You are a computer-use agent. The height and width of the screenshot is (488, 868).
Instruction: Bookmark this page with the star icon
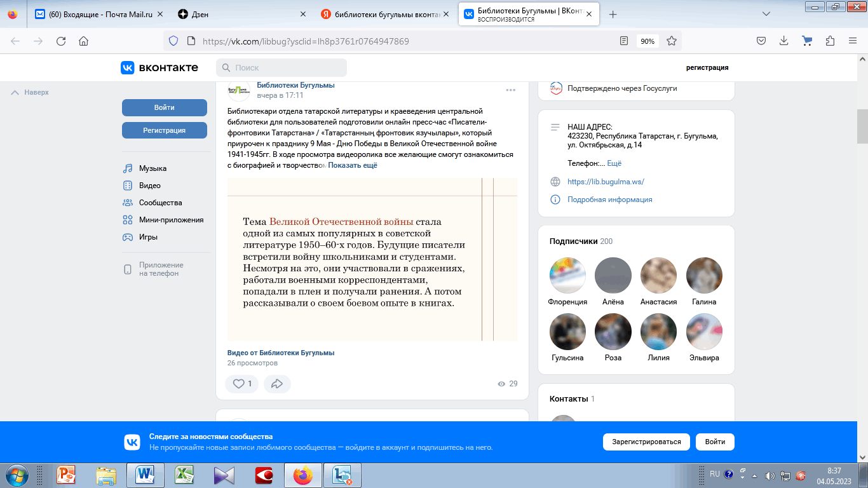[672, 41]
